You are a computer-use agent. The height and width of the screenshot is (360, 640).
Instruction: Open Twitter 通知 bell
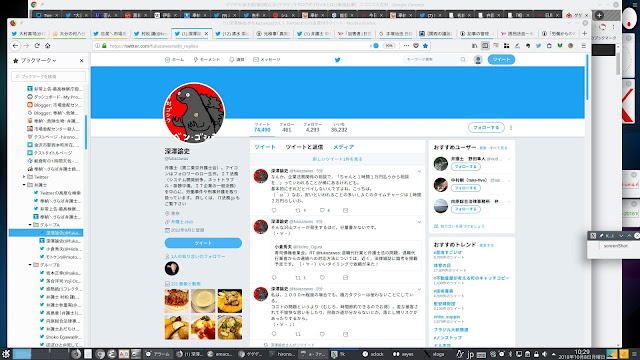pyautogui.click(x=236, y=60)
